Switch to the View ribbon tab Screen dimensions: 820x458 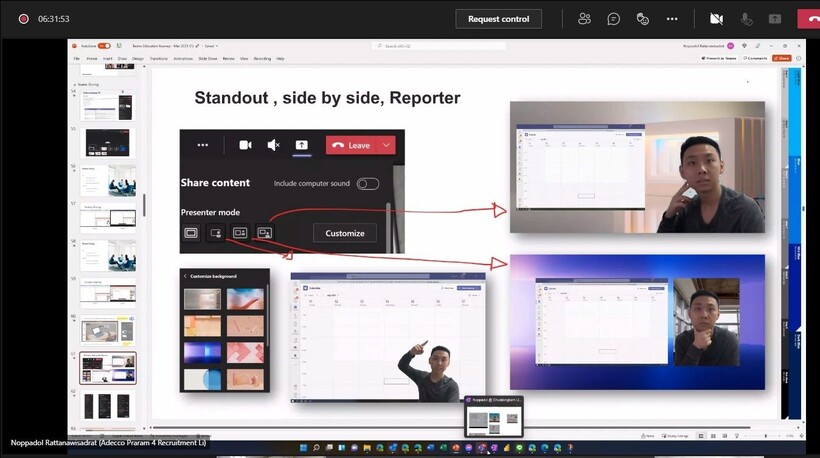click(x=244, y=59)
